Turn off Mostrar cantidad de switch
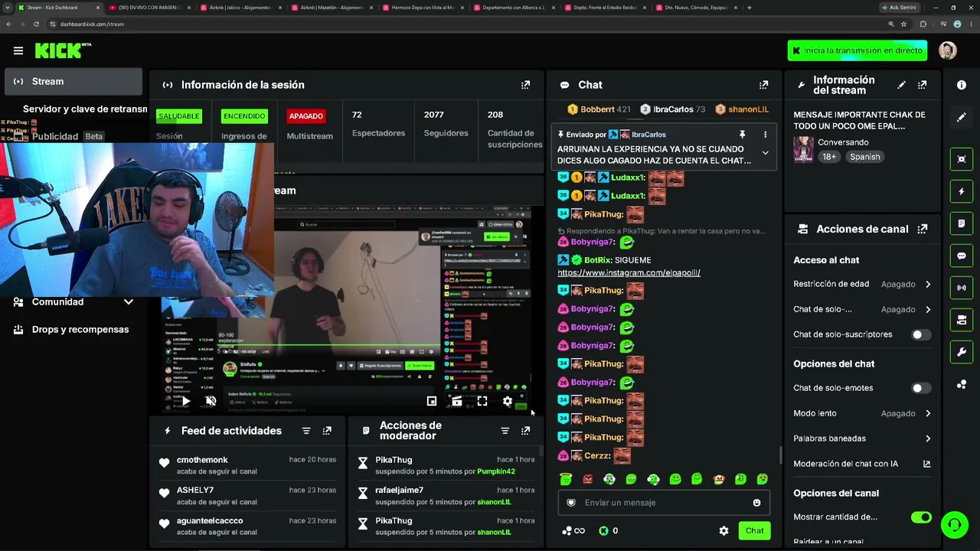Screen dimensions: 980x551 tap(921, 517)
